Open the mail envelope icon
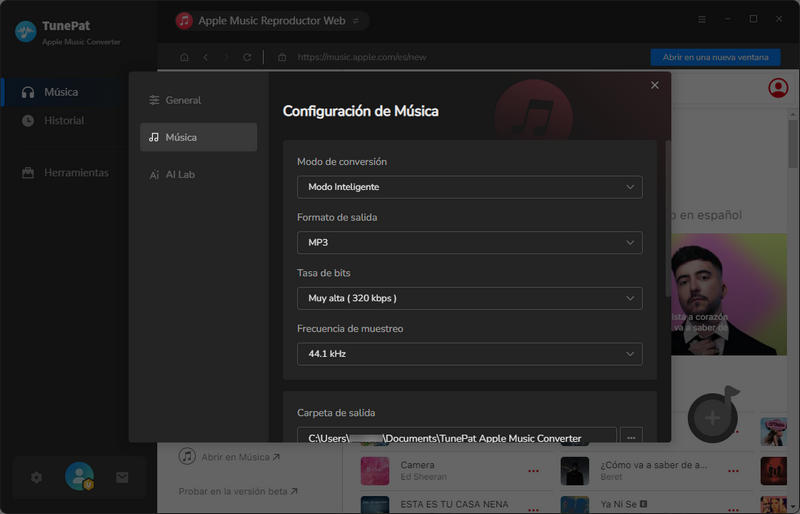Viewport: 800px width, 514px height. [x=122, y=478]
